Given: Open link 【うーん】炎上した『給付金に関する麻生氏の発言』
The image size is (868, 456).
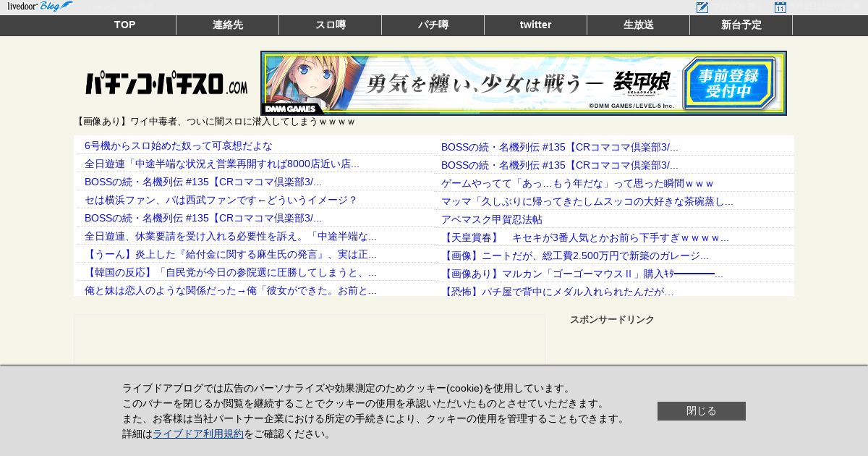Looking at the screenshot, I should click(x=231, y=254).
